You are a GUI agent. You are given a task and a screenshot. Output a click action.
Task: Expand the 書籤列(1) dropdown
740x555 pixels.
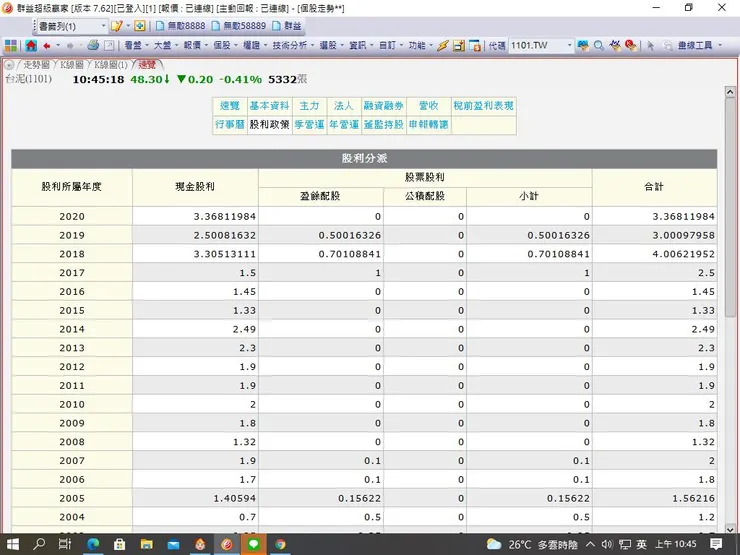pos(103,26)
